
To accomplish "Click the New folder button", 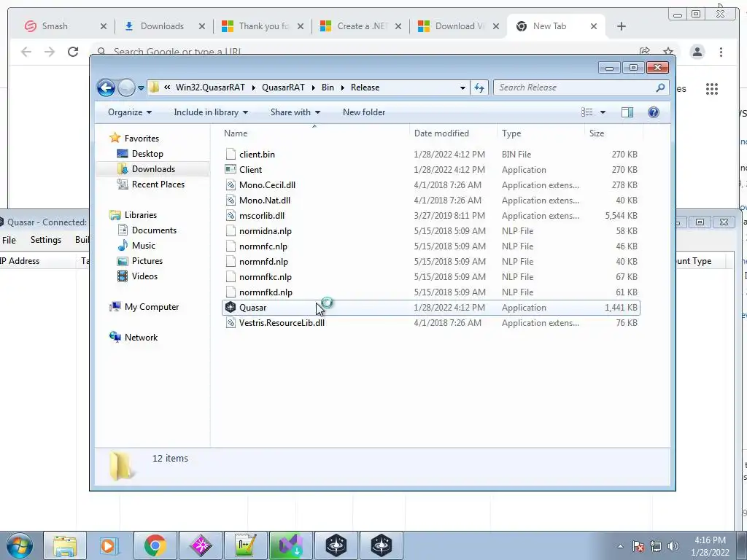I will (364, 112).
